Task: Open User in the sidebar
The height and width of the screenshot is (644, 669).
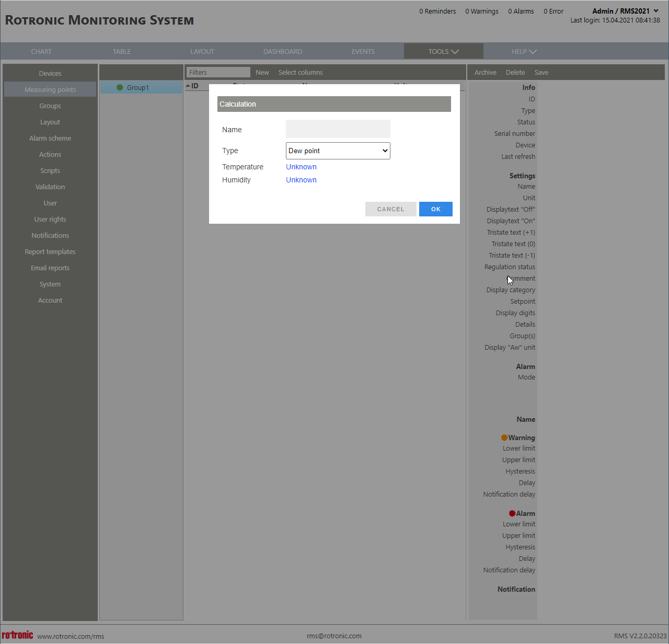Action: coord(50,203)
